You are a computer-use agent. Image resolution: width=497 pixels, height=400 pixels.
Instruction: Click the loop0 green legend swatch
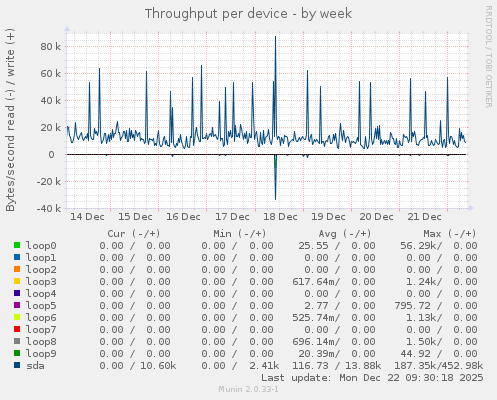tap(17, 245)
